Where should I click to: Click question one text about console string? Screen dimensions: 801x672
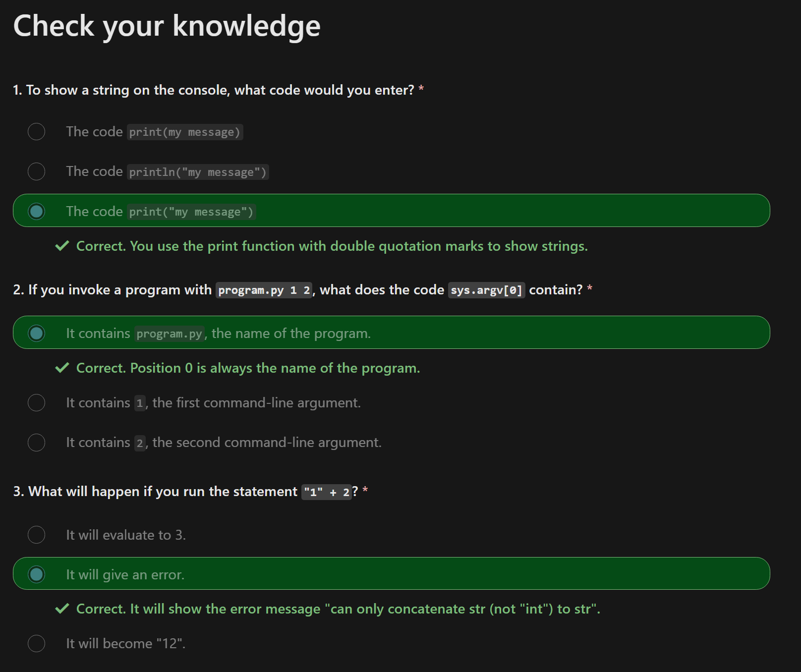tap(214, 90)
